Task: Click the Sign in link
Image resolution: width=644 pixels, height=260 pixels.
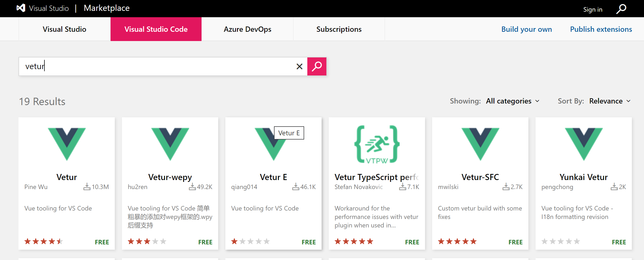Action: pos(593,10)
